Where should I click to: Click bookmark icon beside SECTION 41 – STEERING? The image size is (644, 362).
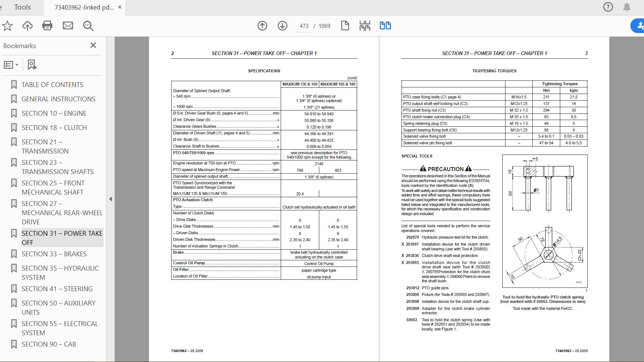click(14, 289)
